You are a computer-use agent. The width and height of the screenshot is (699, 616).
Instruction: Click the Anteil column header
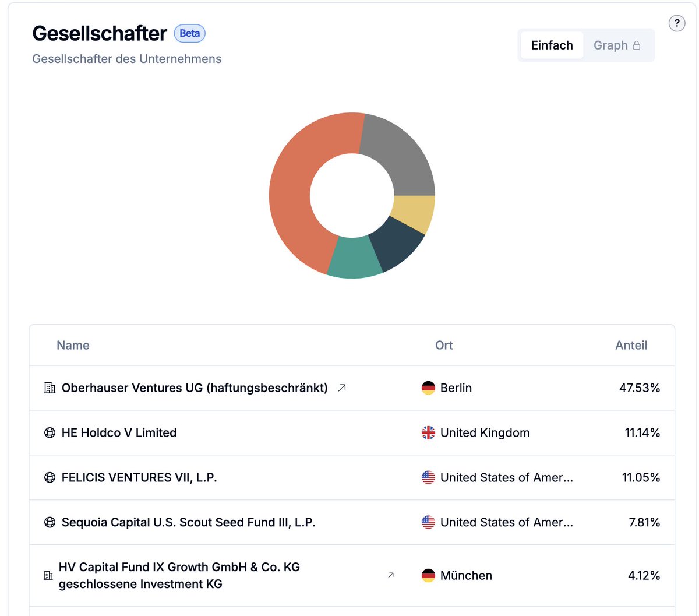[631, 345]
